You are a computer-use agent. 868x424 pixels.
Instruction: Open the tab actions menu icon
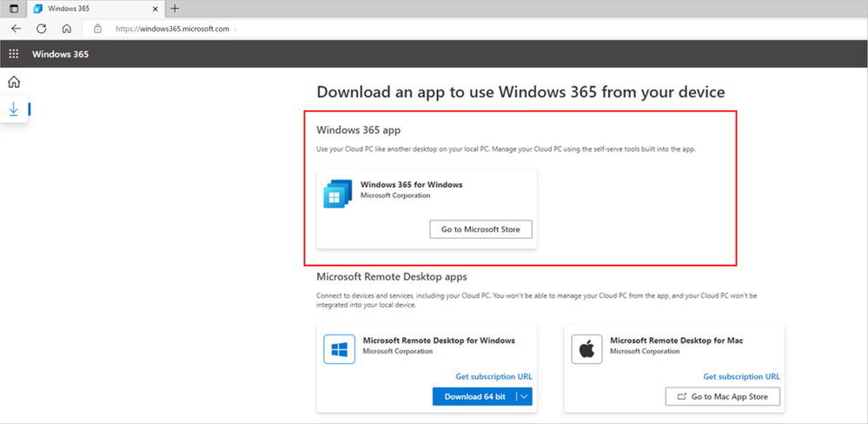point(14,9)
